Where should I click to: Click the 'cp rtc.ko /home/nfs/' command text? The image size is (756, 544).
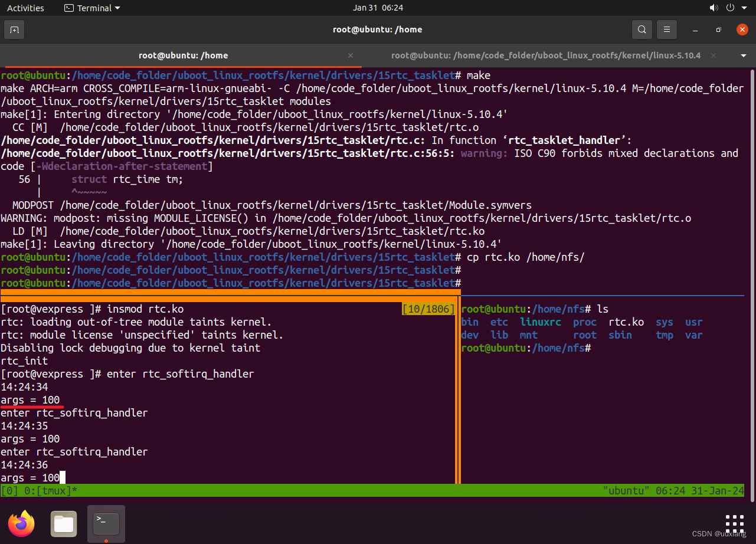(x=525, y=257)
